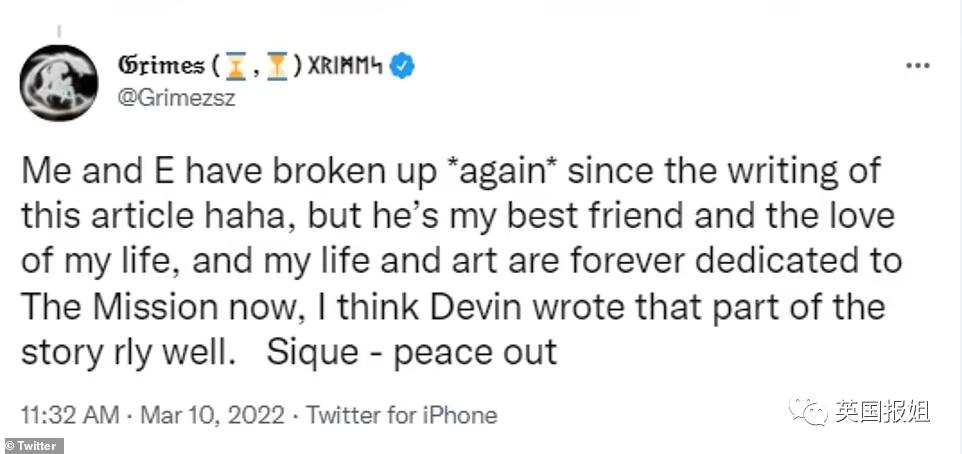Click the 11:32 AM timestamp
Screen dimensions: 962x454
63,414
